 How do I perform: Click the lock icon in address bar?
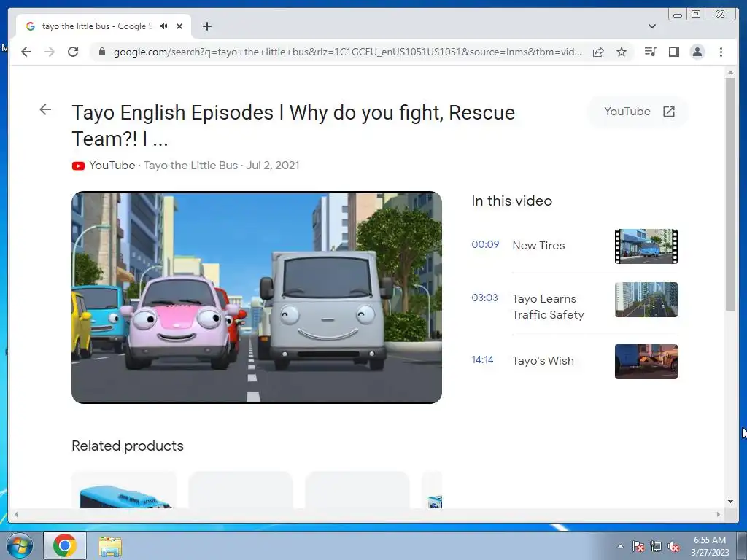pyautogui.click(x=101, y=52)
